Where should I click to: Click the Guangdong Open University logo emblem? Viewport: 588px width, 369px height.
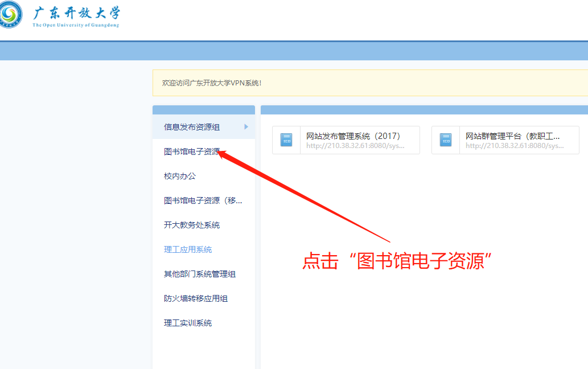click(10, 14)
